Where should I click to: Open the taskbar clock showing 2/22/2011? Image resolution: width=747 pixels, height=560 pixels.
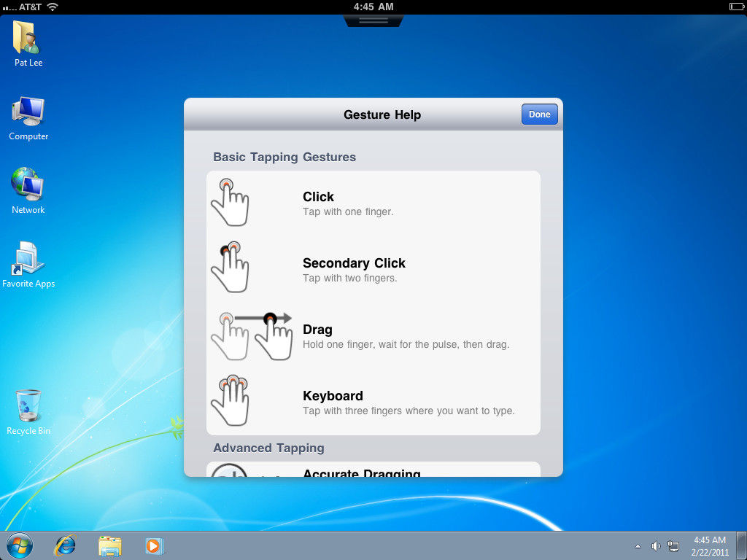710,546
